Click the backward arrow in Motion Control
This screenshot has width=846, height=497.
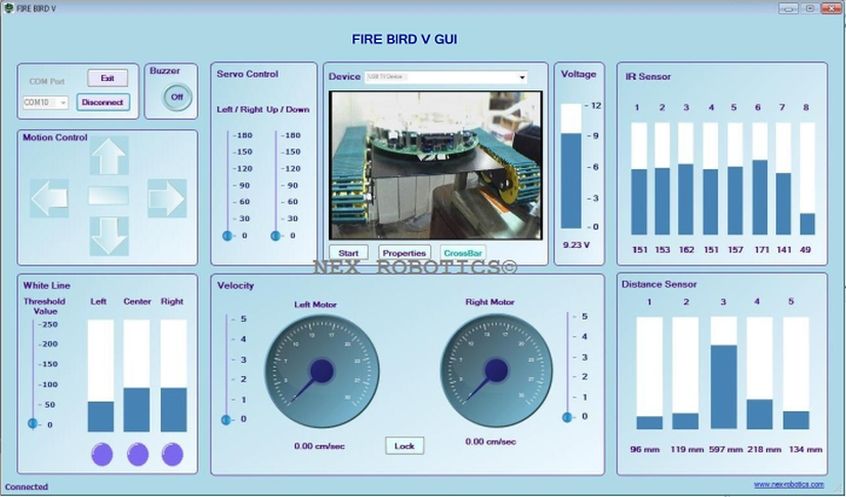point(109,236)
